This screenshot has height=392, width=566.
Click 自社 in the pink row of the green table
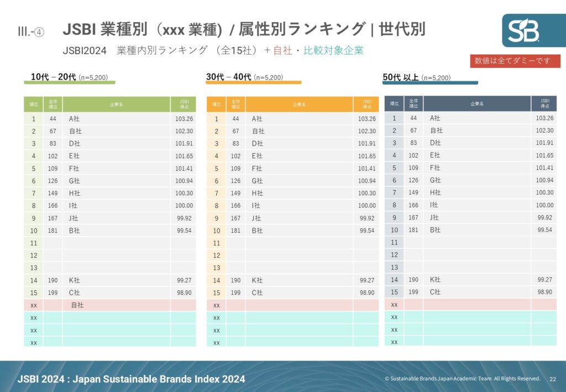(77, 305)
